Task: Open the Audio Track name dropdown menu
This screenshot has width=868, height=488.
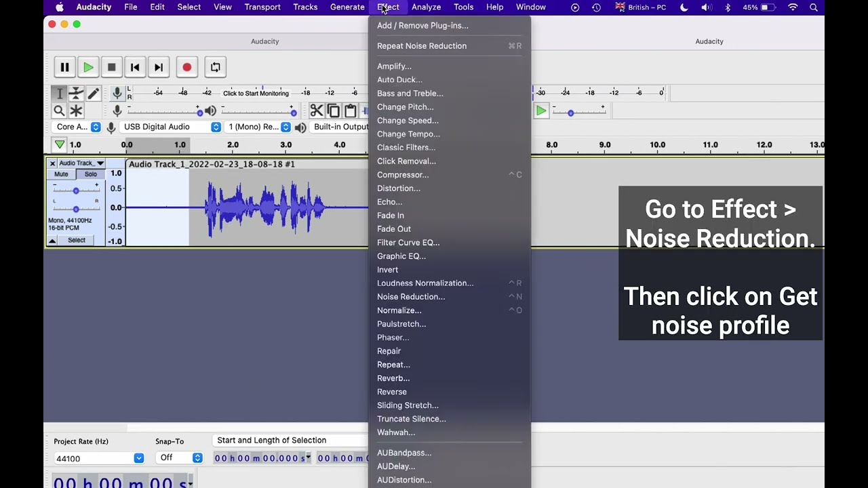Action: [81, 163]
